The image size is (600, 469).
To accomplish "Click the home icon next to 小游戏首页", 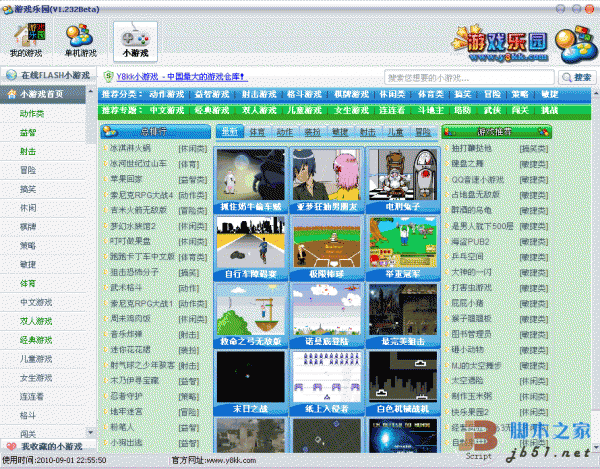I will pos(12,94).
